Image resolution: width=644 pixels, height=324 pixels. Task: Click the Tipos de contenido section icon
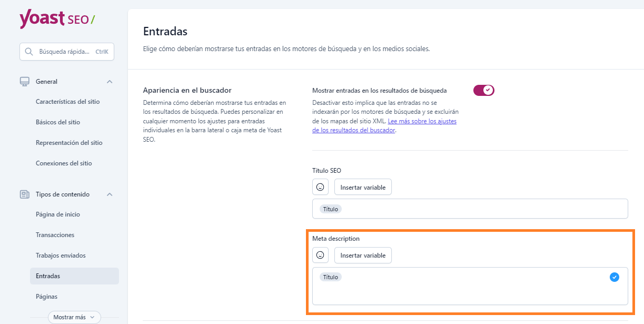click(x=24, y=194)
